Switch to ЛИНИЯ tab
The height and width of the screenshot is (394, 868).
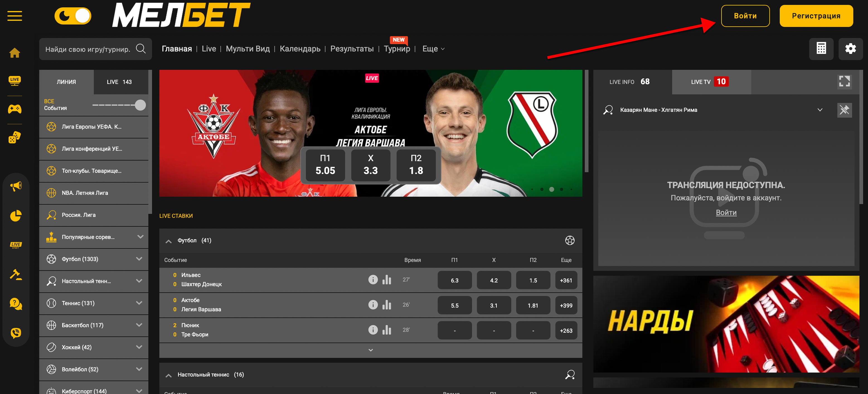click(66, 82)
